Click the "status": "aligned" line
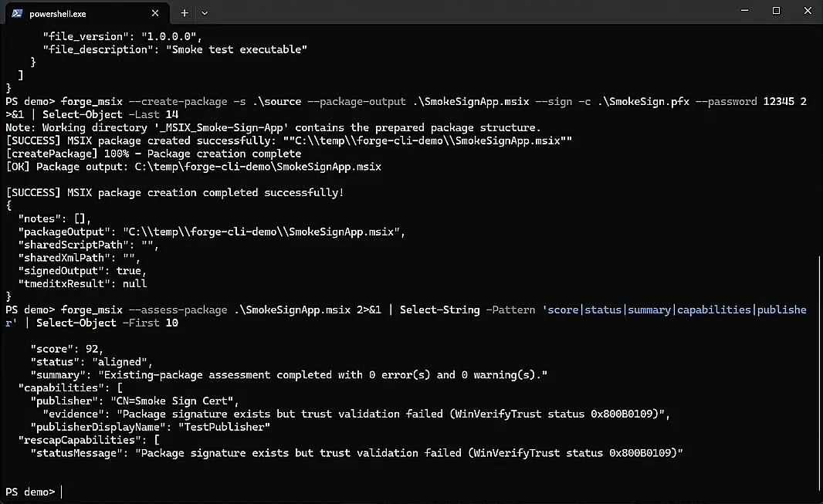 click(91, 362)
